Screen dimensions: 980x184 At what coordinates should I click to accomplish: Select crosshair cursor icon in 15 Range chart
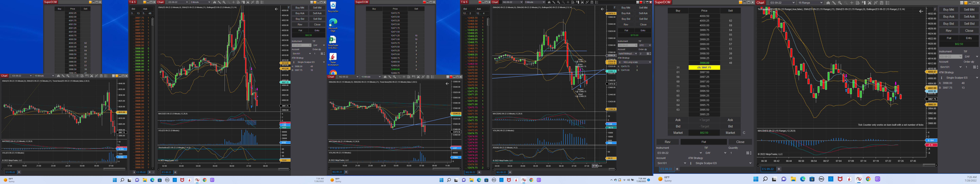point(852,3)
